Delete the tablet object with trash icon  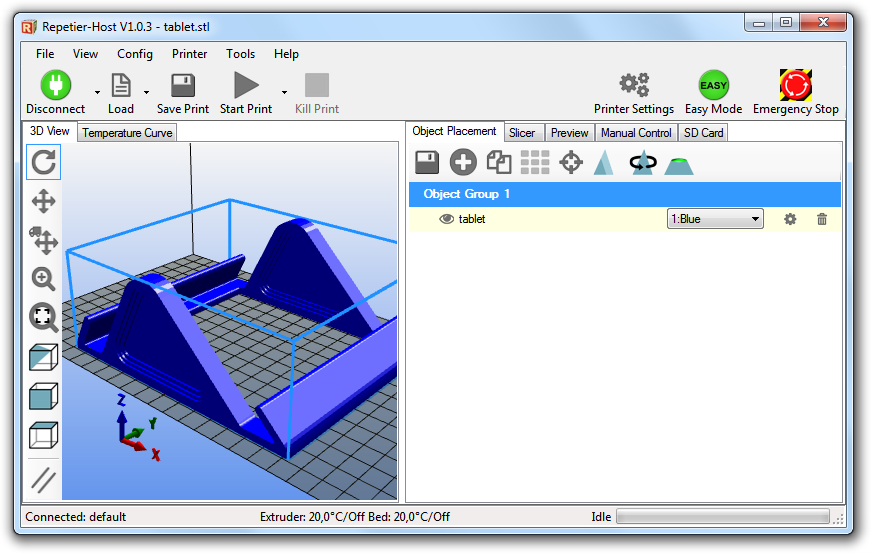click(x=822, y=219)
